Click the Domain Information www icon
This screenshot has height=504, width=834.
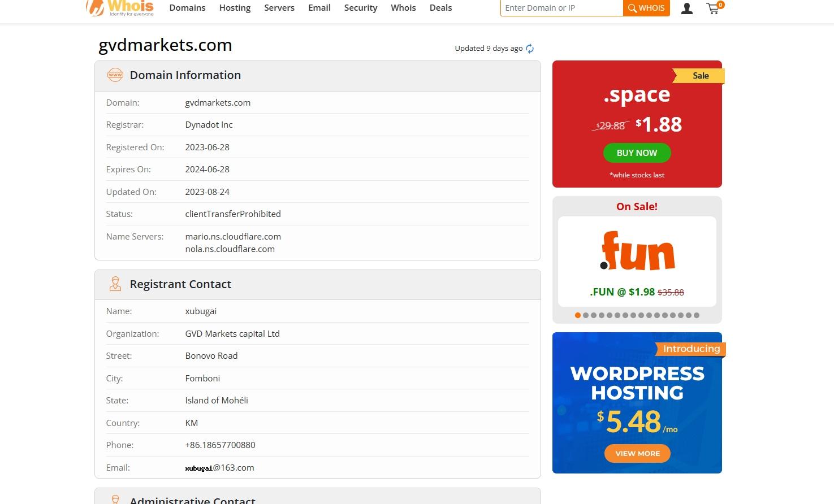[115, 75]
